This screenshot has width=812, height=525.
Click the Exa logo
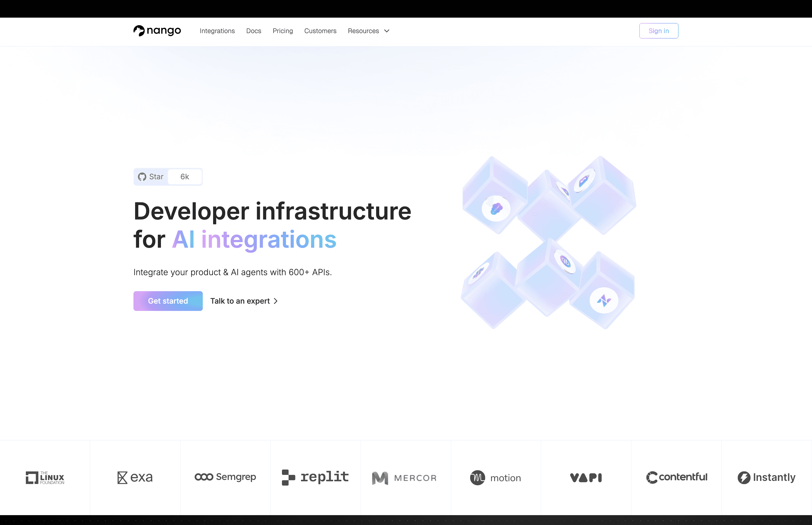135,477
